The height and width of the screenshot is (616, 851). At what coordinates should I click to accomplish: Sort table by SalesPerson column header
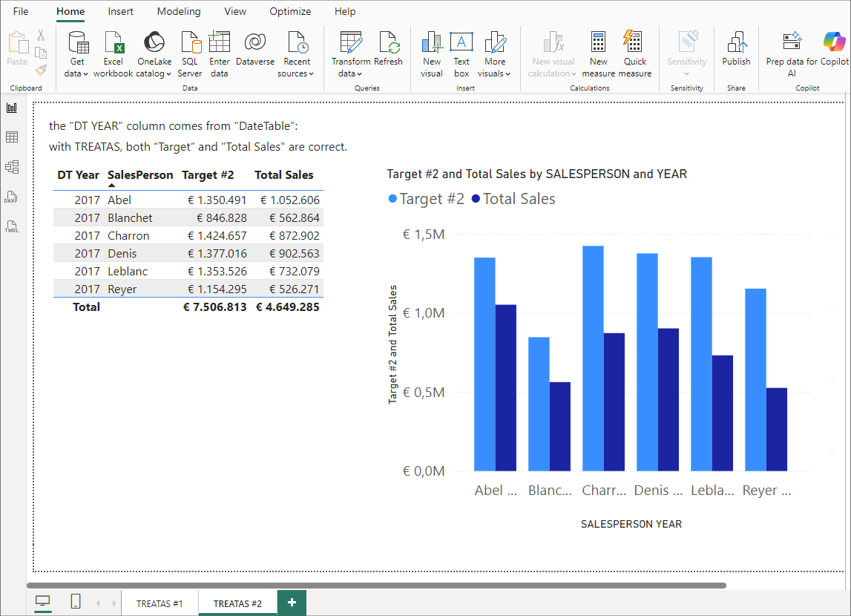(140, 175)
